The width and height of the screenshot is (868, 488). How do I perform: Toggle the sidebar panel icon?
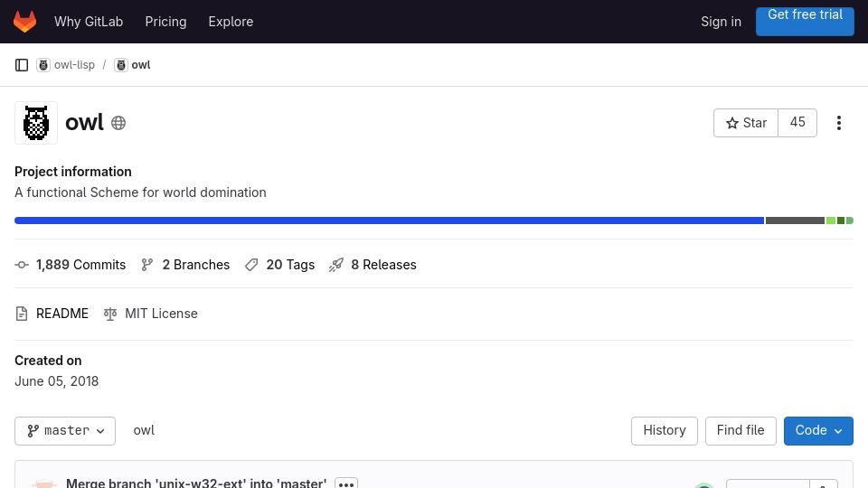coord(22,65)
